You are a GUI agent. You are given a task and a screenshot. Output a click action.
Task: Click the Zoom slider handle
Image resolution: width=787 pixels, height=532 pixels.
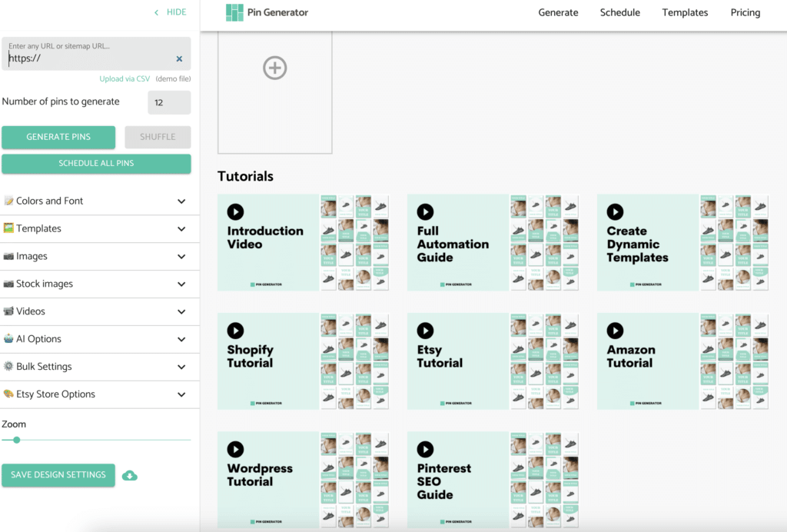[x=16, y=440]
